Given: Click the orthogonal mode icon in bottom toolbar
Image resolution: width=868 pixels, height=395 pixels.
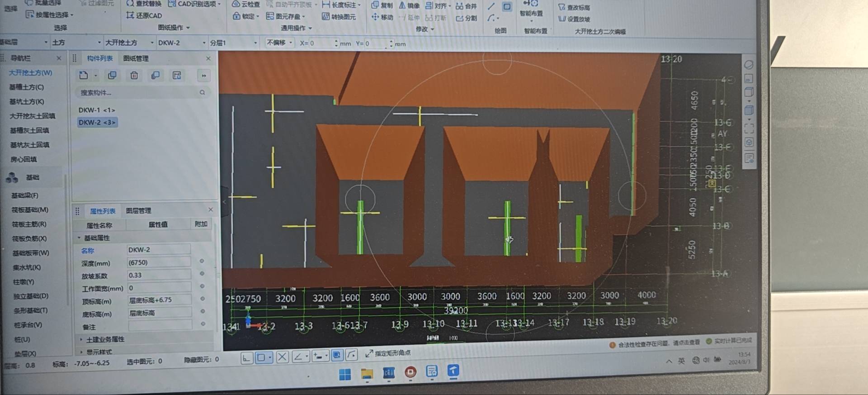Looking at the screenshot, I should click(246, 358).
